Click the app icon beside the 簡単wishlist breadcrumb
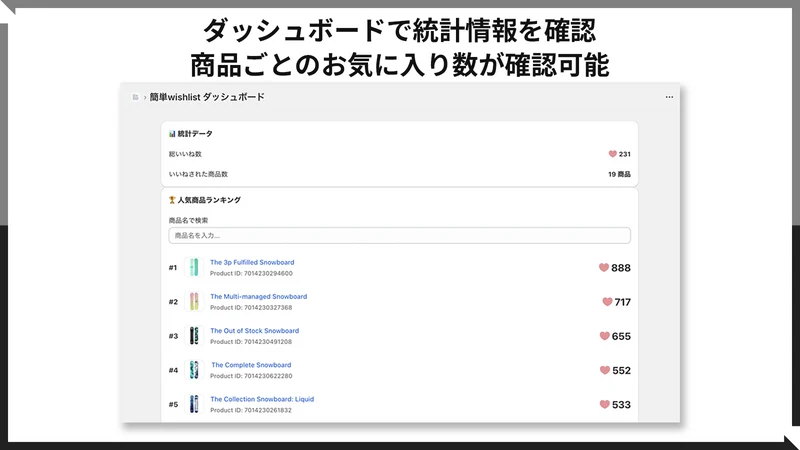This screenshot has height=450, width=800. 135,97
